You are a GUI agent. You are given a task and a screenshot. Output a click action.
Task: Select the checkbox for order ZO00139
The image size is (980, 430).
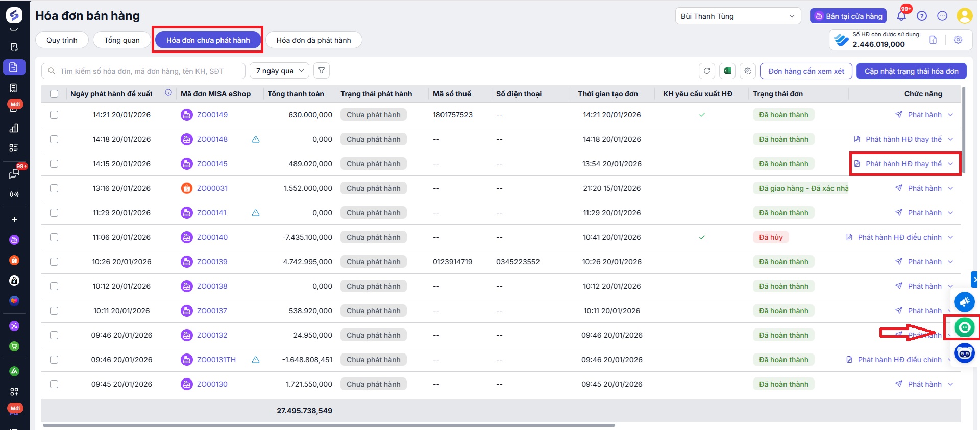click(54, 262)
